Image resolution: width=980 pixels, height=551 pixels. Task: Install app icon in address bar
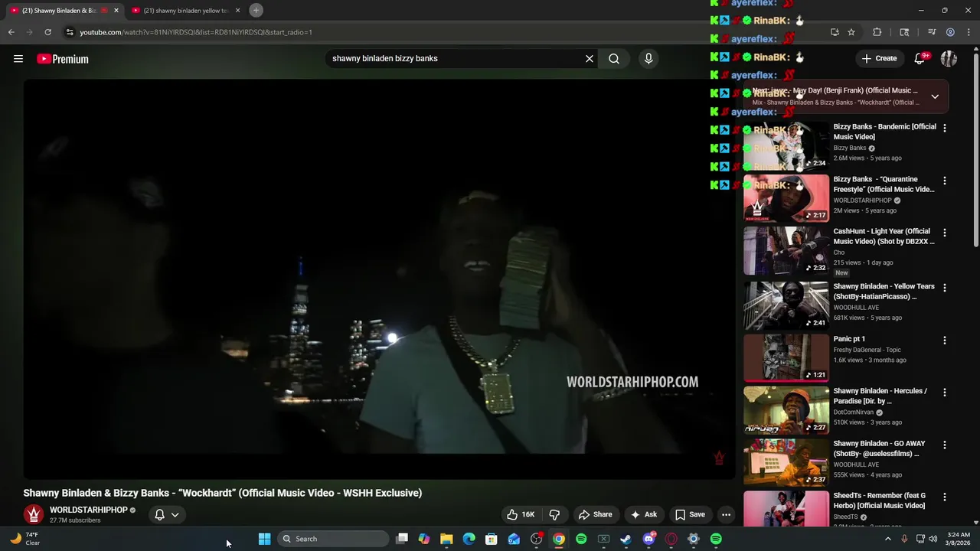[x=835, y=32]
